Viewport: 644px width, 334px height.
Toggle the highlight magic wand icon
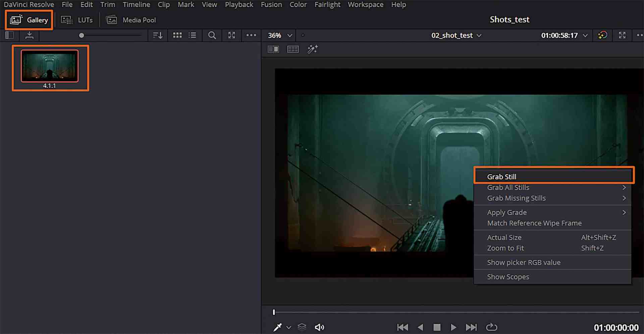point(313,49)
